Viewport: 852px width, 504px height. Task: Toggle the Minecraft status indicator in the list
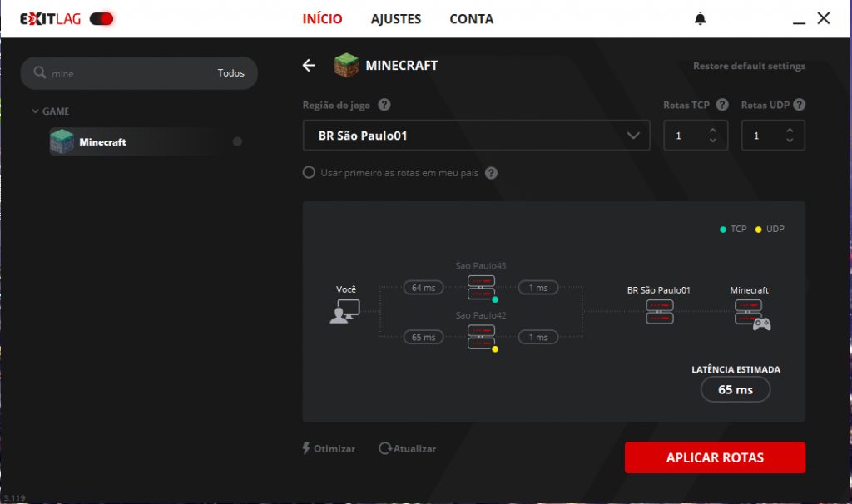237,141
